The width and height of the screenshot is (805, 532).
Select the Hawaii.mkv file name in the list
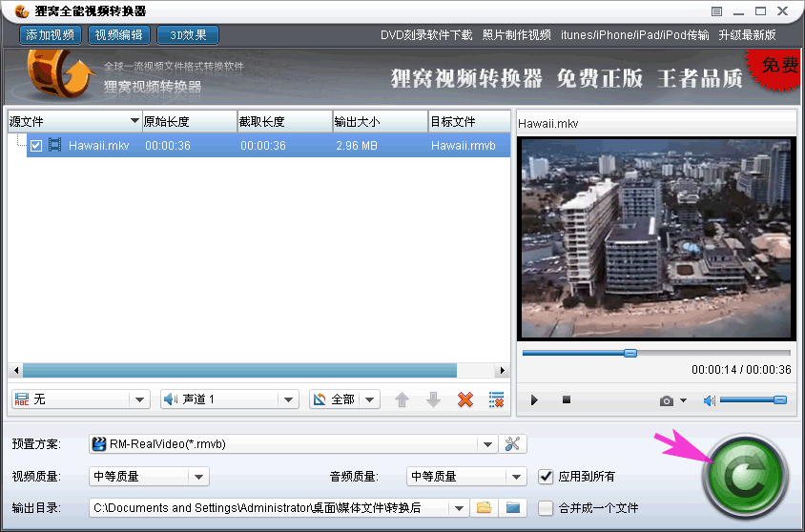pyautogui.click(x=98, y=146)
